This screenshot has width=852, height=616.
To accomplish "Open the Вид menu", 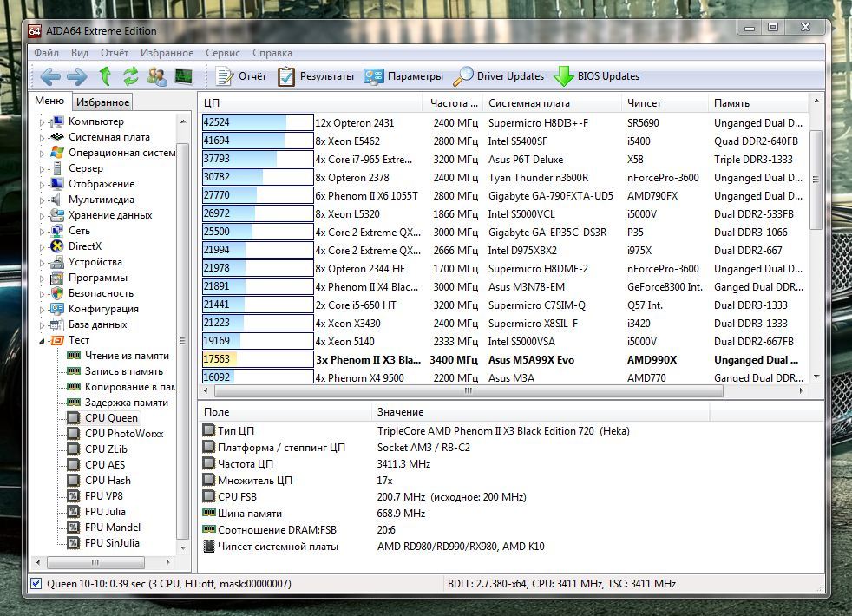I will 80,53.
